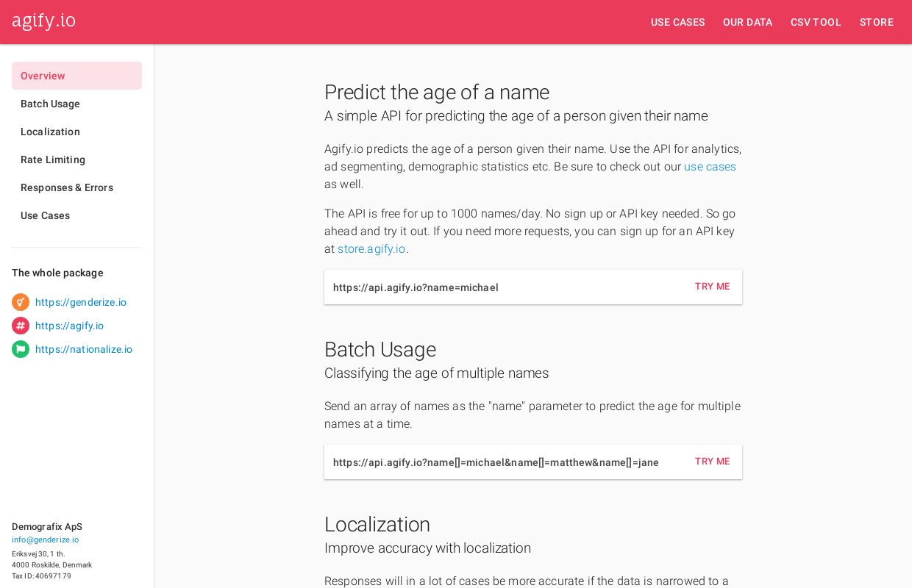Select Use Cases in the sidebar

point(76,215)
